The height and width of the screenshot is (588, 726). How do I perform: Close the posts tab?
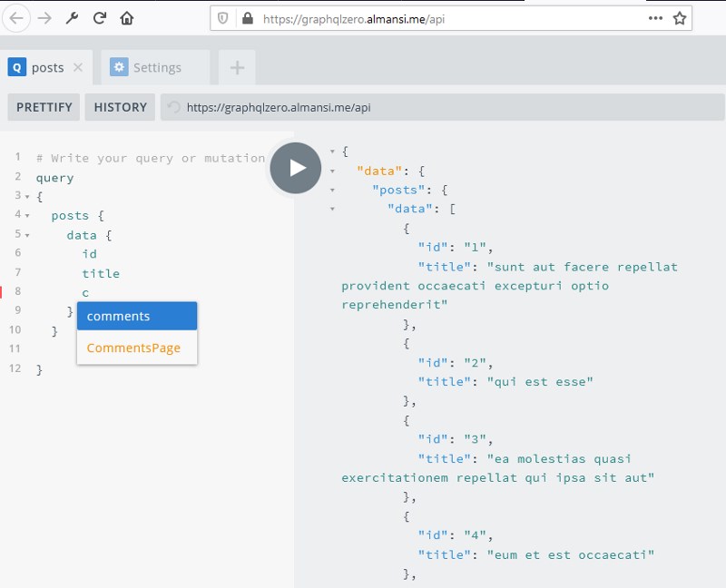pos(78,67)
